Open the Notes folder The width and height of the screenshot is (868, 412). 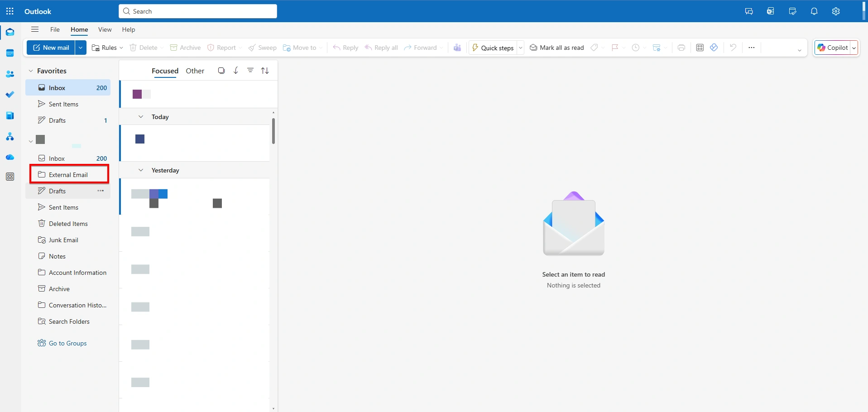68,256
